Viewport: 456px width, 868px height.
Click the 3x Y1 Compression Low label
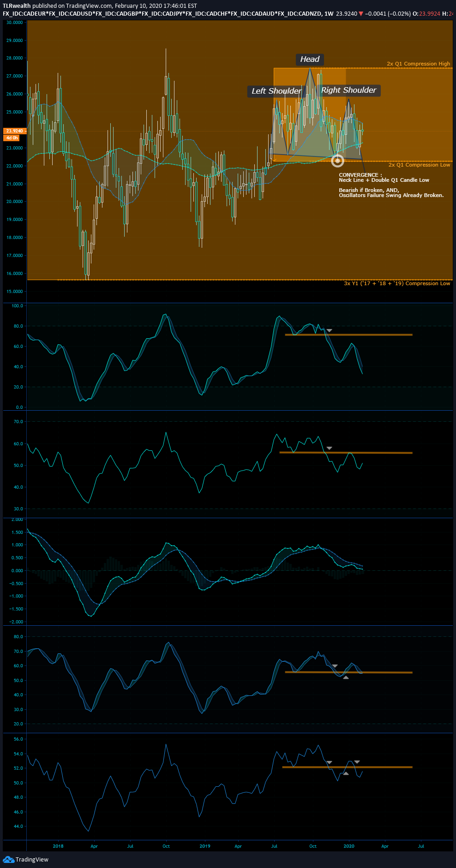[x=397, y=283]
